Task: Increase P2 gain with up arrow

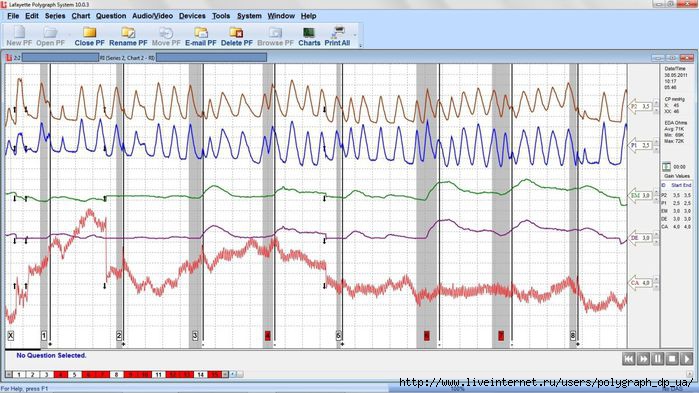Action: click(x=656, y=103)
